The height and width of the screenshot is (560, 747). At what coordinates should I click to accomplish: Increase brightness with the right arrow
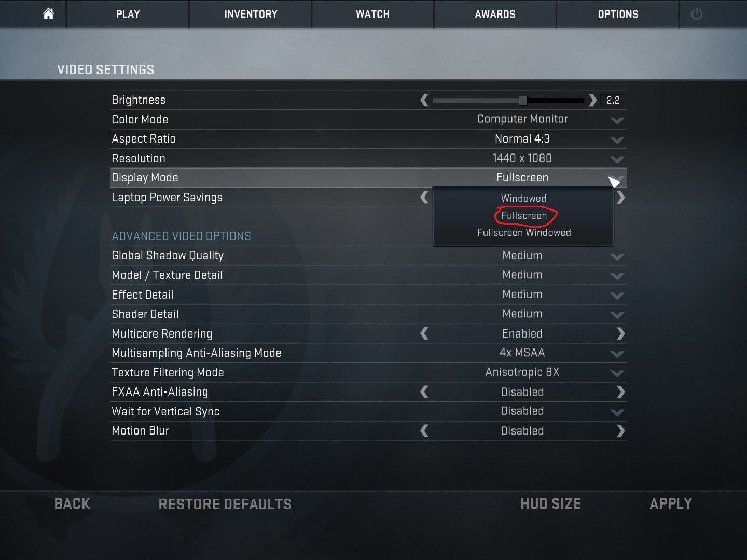(x=592, y=100)
